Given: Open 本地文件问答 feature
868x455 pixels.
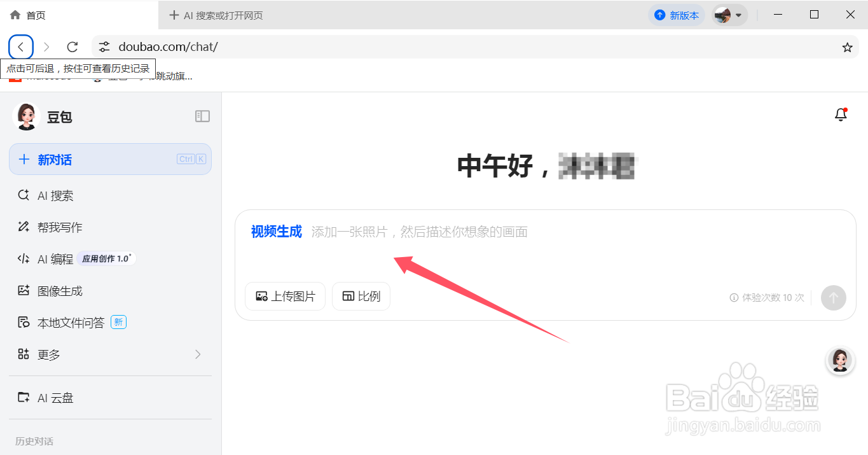Looking at the screenshot, I should tap(65, 323).
